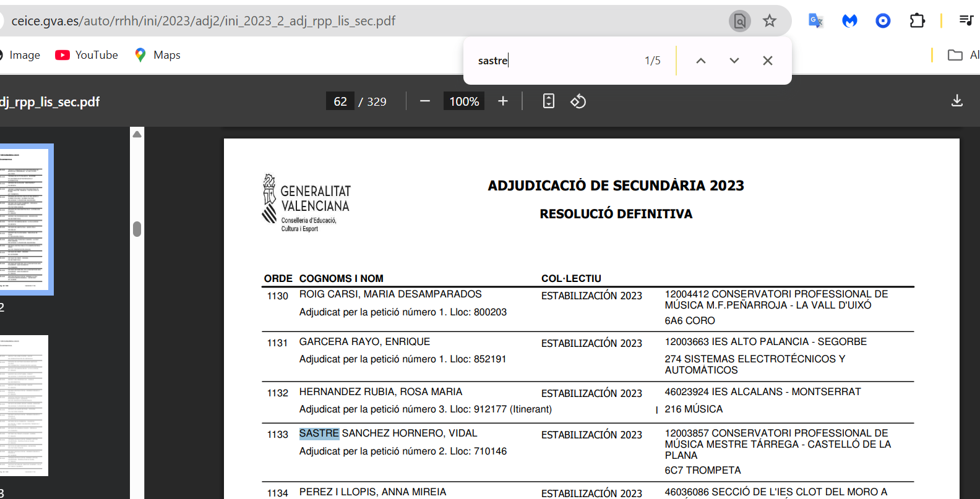Click the Generalitat Valenciana logo
The height and width of the screenshot is (499, 980).
coord(306,203)
